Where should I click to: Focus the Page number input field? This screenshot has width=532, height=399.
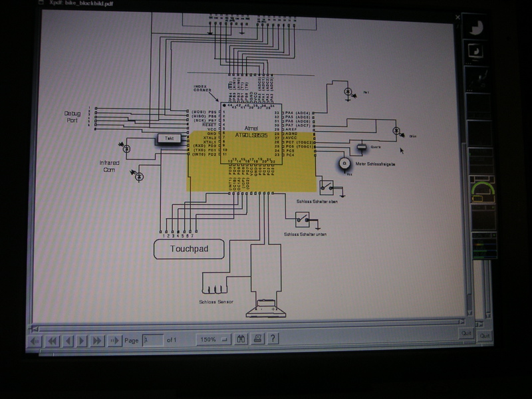152,340
